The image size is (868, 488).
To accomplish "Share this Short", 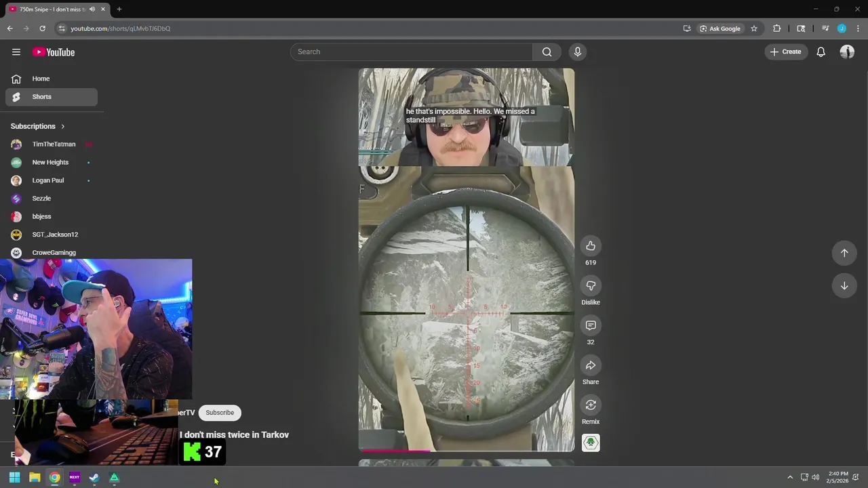I will (x=591, y=366).
